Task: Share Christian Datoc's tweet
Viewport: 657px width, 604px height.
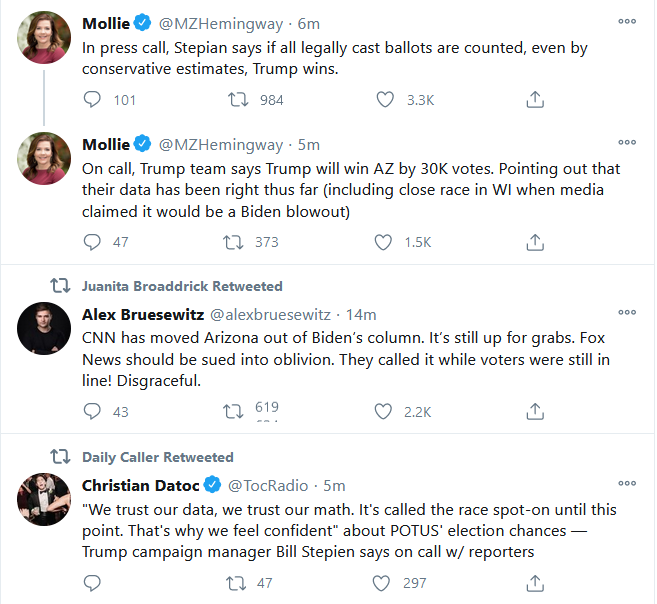Action: pos(535,581)
